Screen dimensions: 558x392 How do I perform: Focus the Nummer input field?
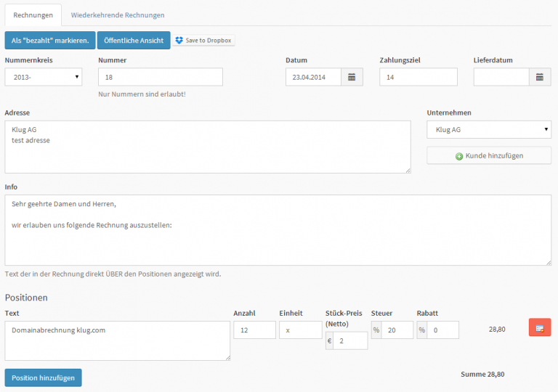160,77
